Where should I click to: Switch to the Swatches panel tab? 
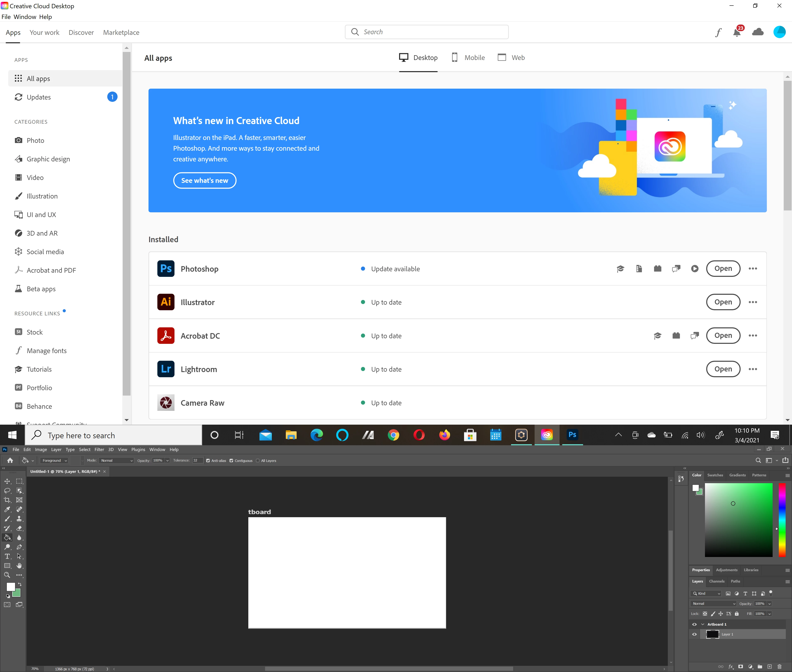coord(715,475)
